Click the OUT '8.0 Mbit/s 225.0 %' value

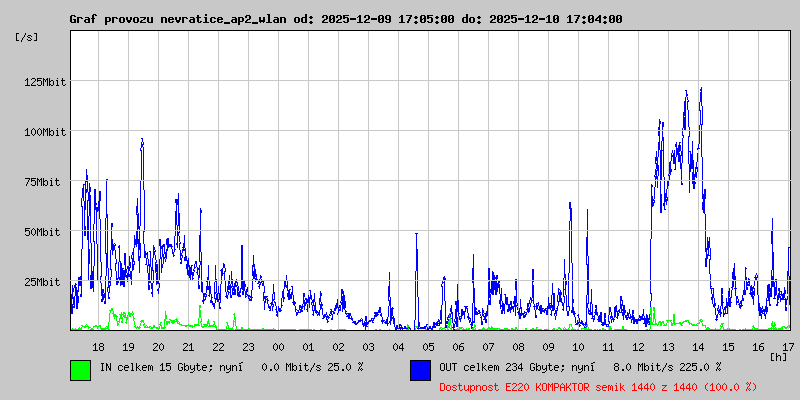[667, 366]
